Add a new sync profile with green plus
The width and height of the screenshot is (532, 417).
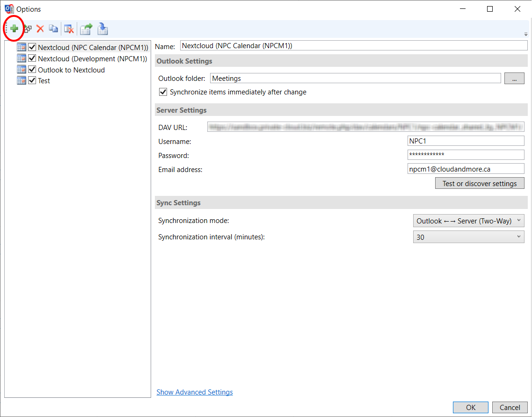click(14, 29)
